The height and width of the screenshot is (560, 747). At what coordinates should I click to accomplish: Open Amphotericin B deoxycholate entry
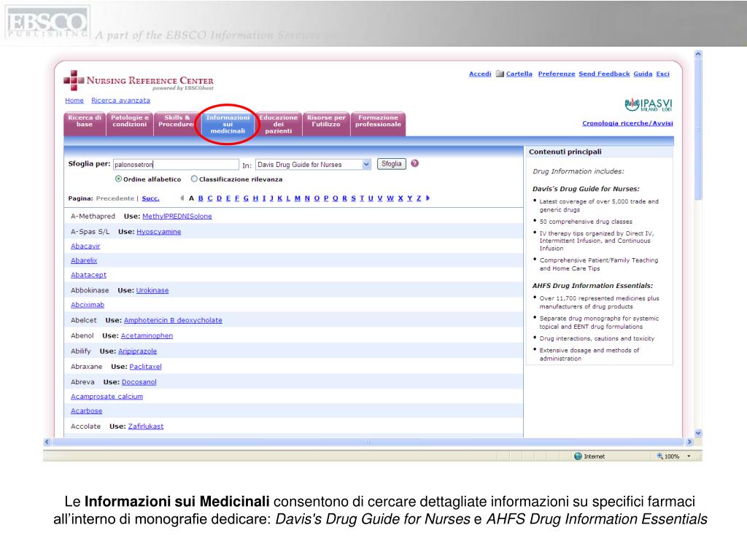[x=173, y=321]
